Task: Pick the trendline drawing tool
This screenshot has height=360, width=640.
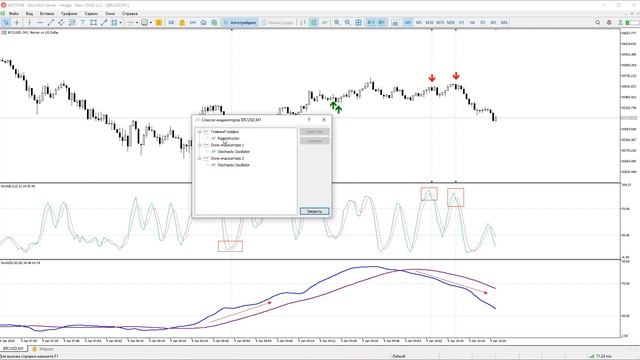Action: (x=51, y=22)
